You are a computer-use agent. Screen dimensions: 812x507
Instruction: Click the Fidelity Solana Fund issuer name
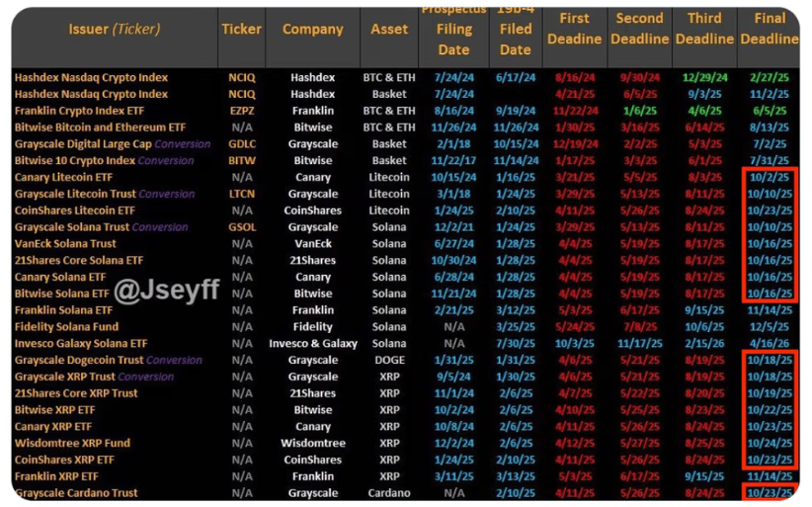pyautogui.click(x=66, y=327)
